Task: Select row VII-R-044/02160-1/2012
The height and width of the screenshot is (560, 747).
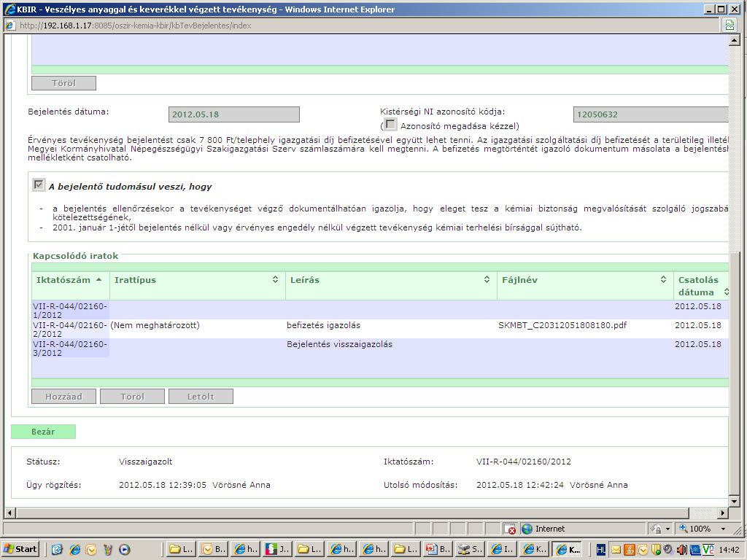Action: (380, 310)
